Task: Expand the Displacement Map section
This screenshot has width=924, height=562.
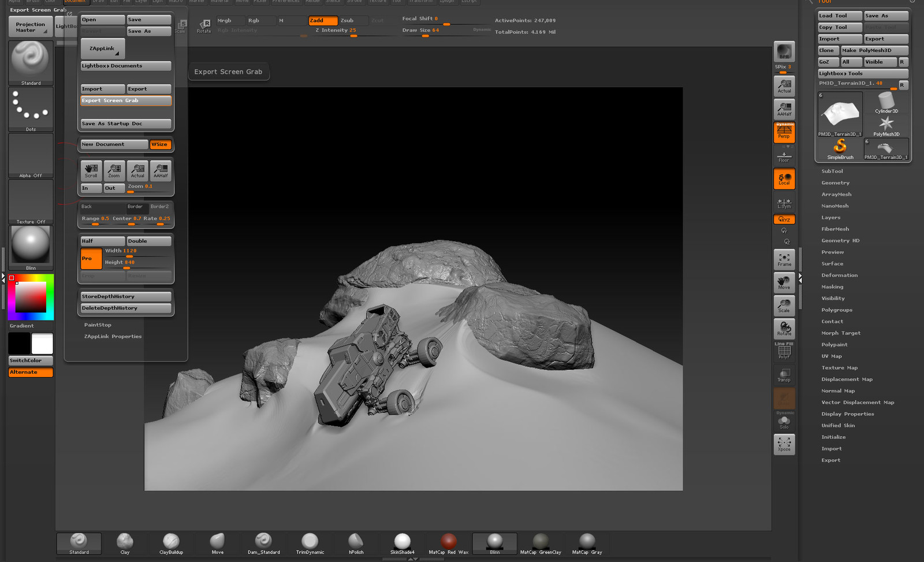Action: tap(847, 379)
